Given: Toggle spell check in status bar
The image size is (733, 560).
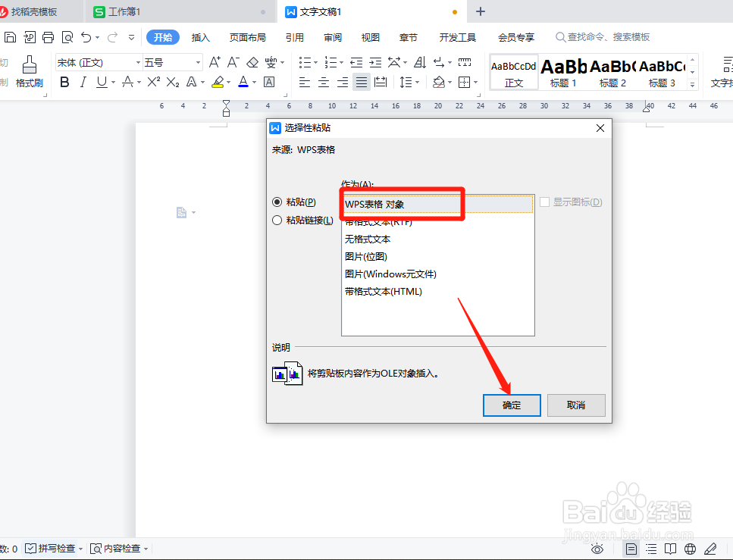Looking at the screenshot, I should click(x=49, y=549).
